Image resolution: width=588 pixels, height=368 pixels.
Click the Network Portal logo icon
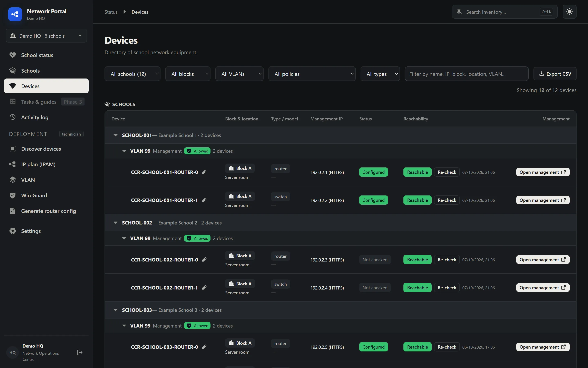15,14
